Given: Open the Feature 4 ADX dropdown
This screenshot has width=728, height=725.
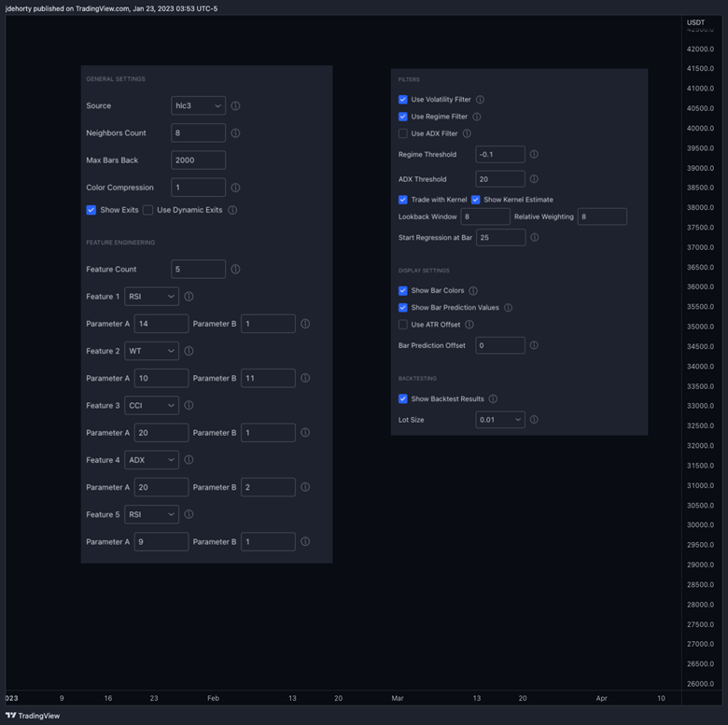Looking at the screenshot, I should tap(153, 460).
